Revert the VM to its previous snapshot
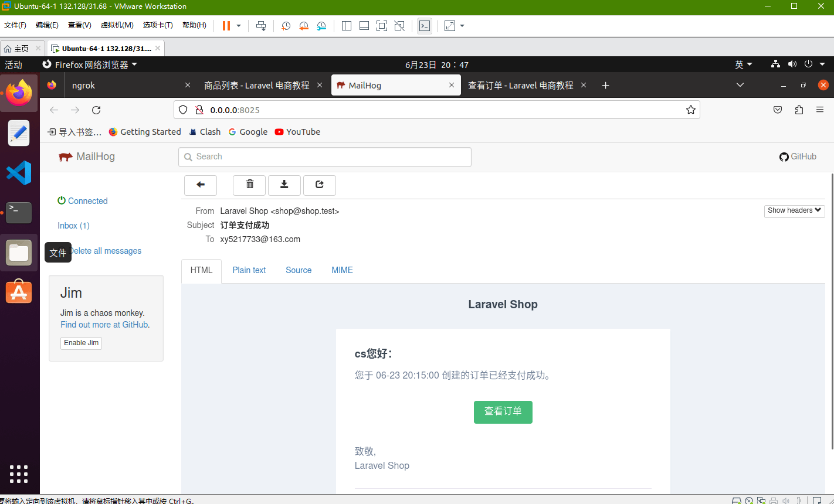This screenshot has height=504, width=834. (x=304, y=26)
